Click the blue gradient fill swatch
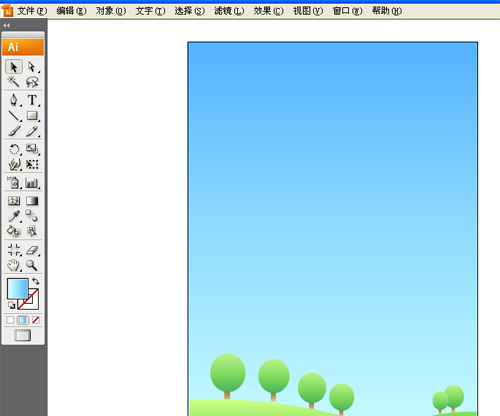 pyautogui.click(x=18, y=289)
